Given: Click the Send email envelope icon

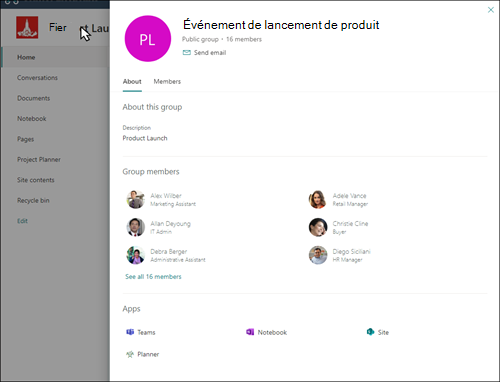Looking at the screenshot, I should pos(187,53).
